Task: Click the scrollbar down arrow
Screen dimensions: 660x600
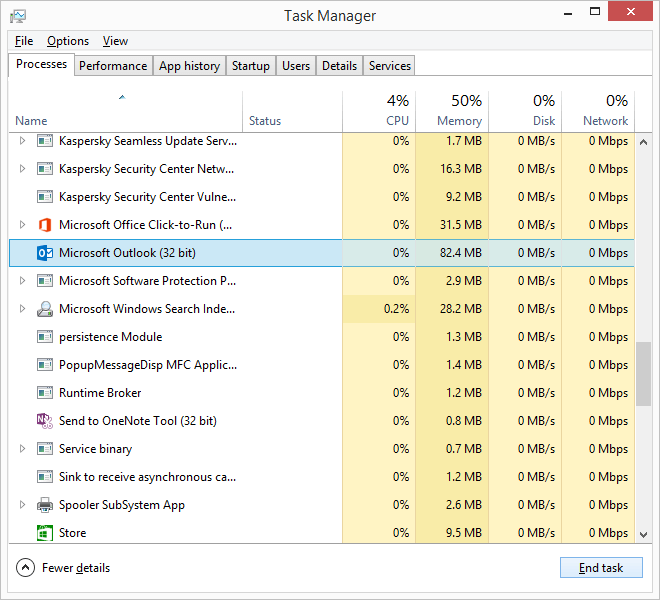Action: click(x=643, y=535)
